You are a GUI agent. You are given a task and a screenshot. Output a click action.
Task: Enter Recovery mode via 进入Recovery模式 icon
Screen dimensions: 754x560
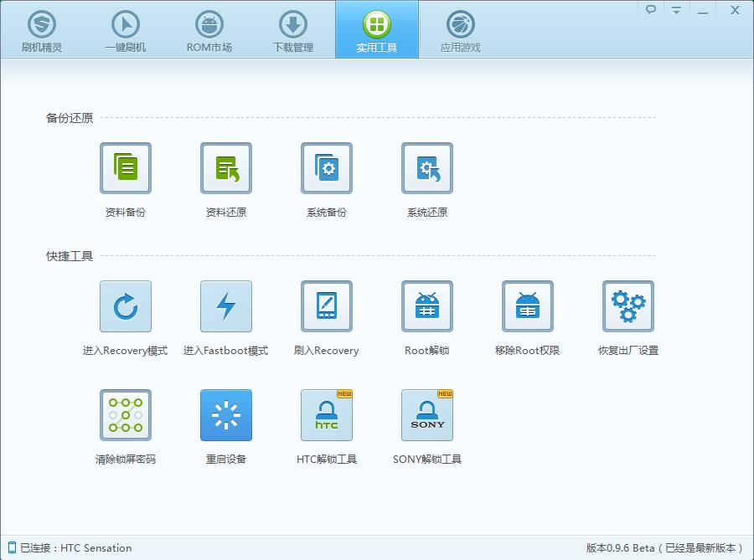tap(126, 306)
